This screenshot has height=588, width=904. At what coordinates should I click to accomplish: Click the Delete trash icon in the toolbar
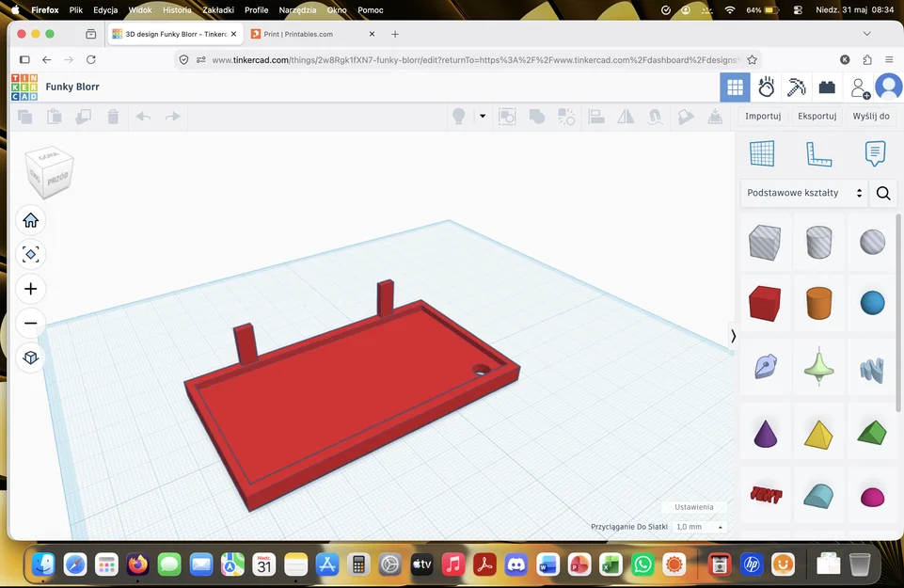113,117
